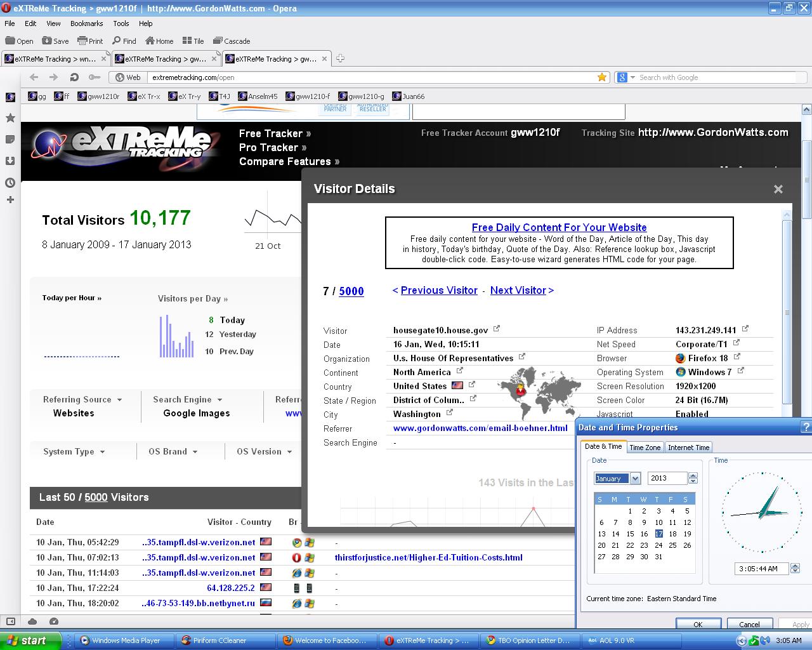Expand the Referring Source dropdown
Image resolution: width=812 pixels, height=650 pixels.
(x=119, y=400)
